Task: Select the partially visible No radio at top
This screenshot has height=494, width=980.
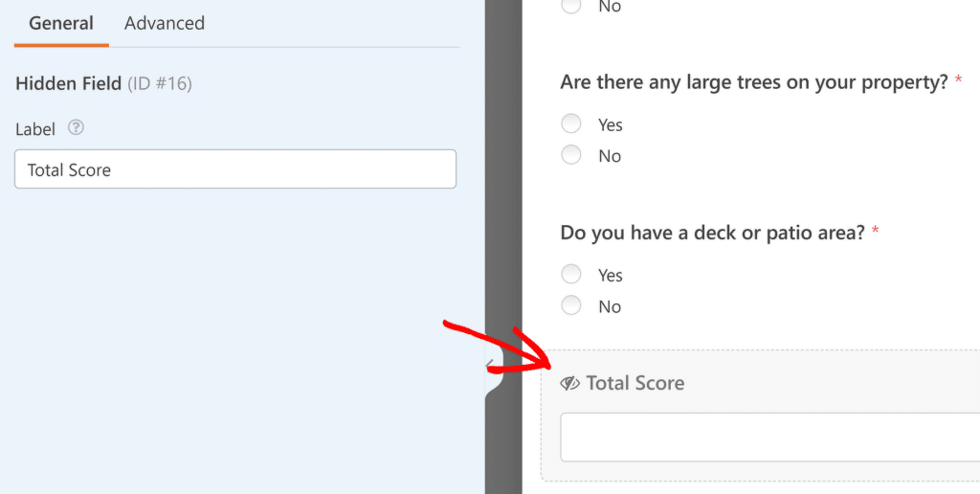Action: (570, 6)
